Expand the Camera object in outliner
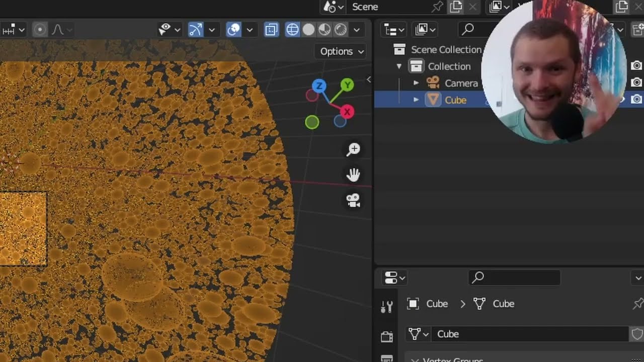Image resolution: width=644 pixels, height=362 pixels. click(416, 83)
